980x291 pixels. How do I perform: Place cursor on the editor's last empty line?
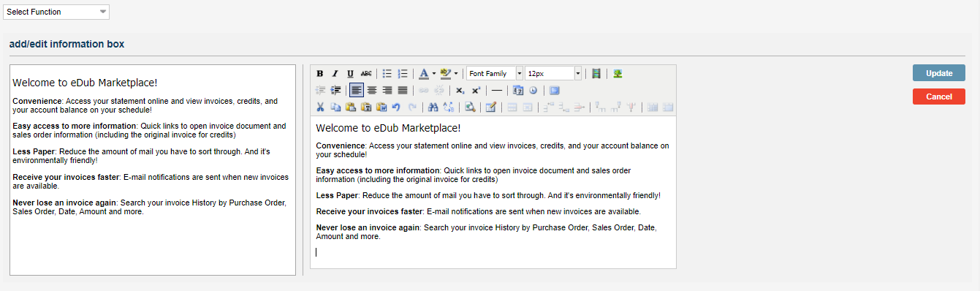[493, 252]
